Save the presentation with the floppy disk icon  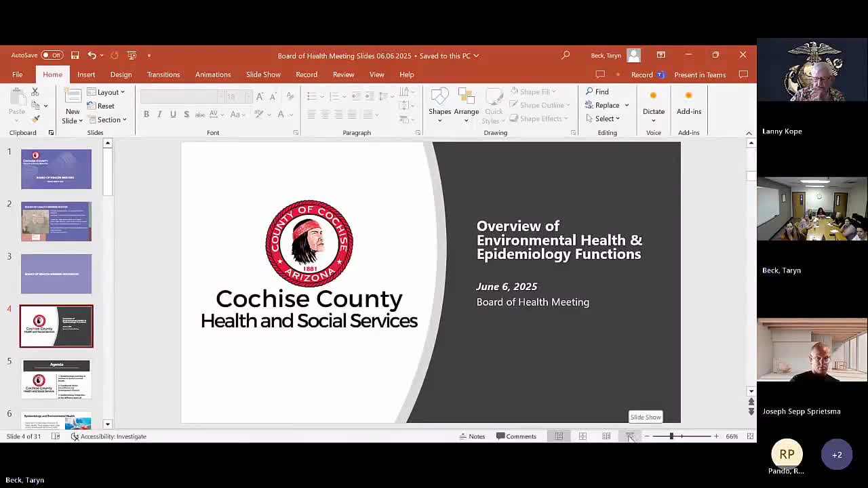75,55
